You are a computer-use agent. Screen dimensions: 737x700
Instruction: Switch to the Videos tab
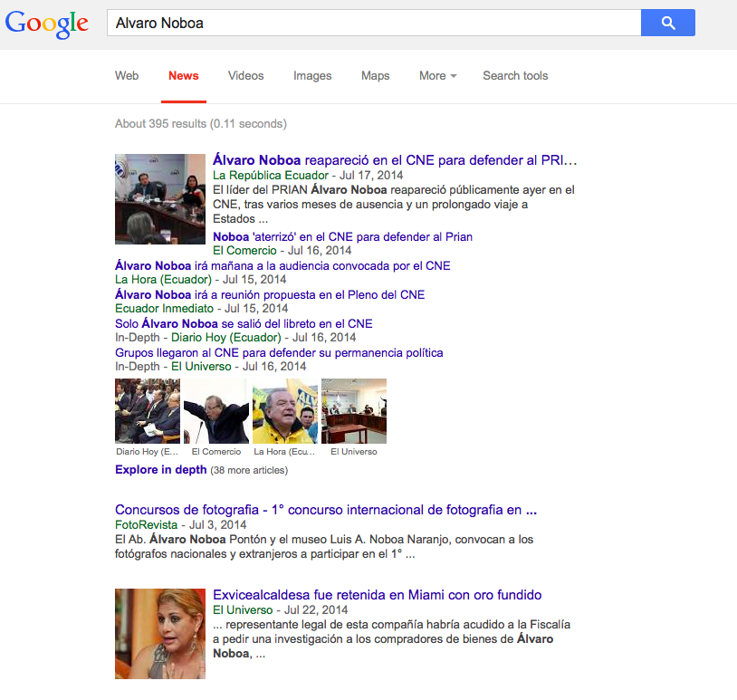pyautogui.click(x=246, y=76)
